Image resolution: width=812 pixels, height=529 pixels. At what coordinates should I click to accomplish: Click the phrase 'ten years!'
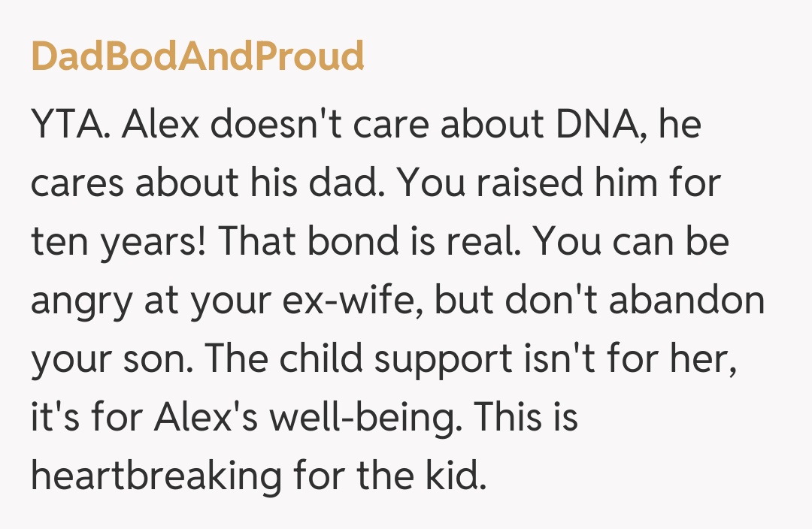tap(111, 243)
